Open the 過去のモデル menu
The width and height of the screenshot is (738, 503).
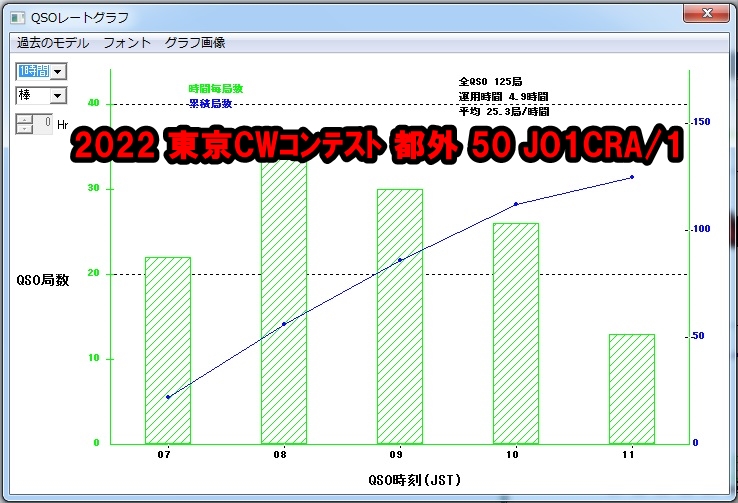coord(53,43)
